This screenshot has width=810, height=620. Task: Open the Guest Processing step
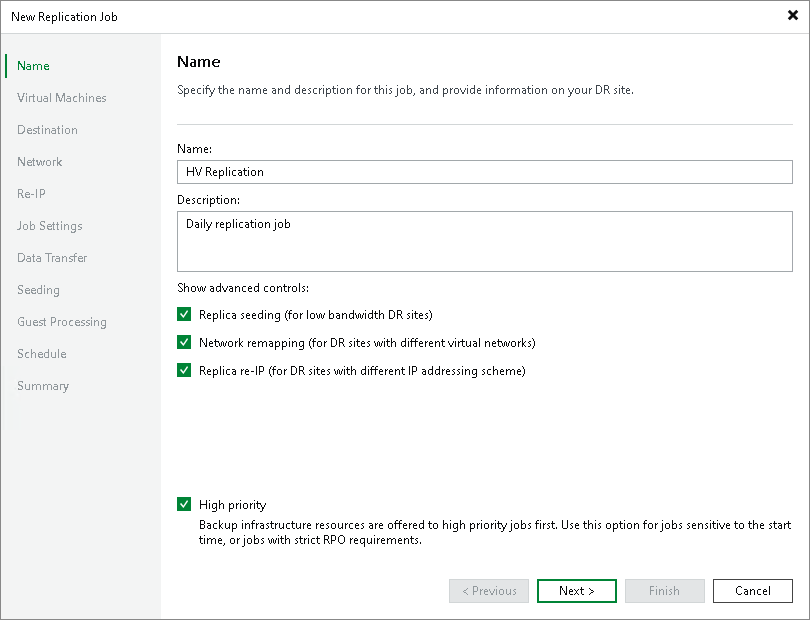(x=62, y=322)
